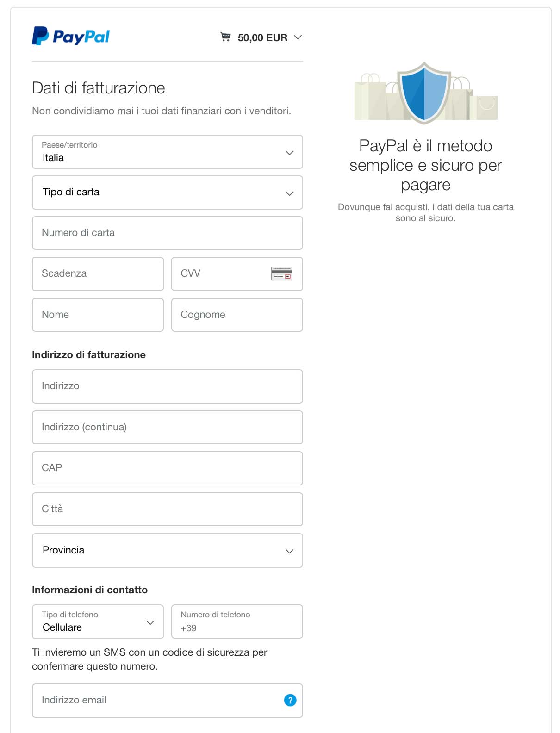Click into the Scadenza field
This screenshot has height=733, width=560.
pos(98,273)
